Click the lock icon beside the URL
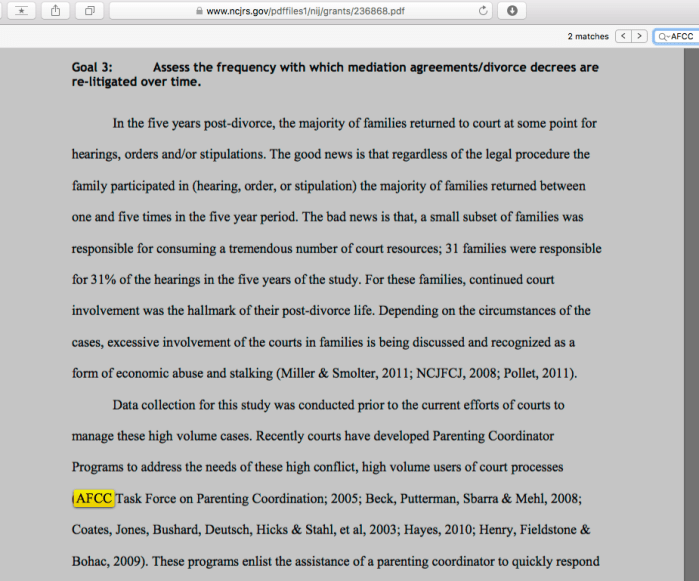The height and width of the screenshot is (581, 699). click(x=199, y=11)
